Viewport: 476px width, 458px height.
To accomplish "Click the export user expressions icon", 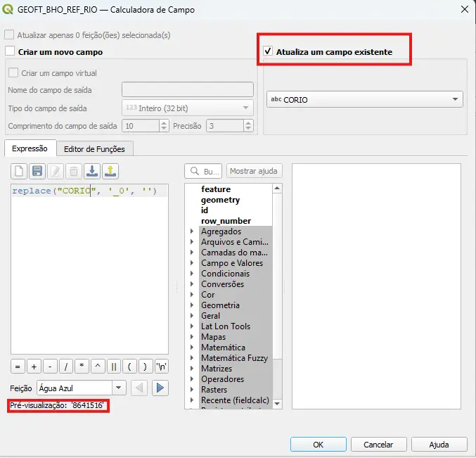I will 110,171.
